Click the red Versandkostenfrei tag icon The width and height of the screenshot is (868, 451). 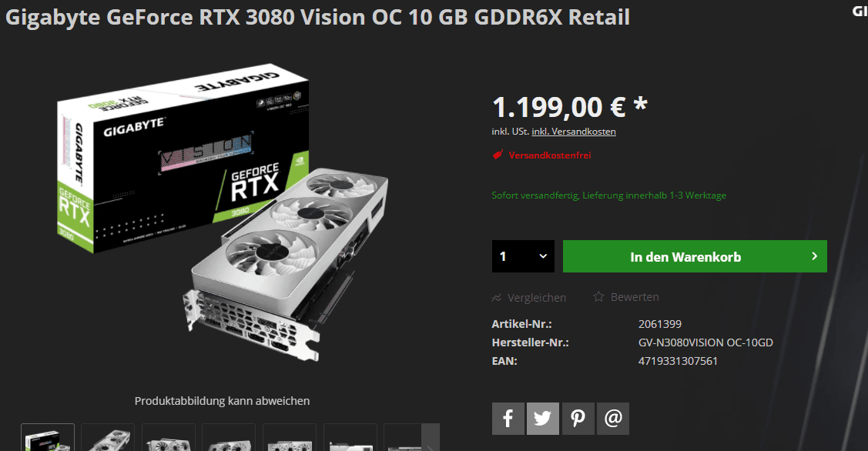[x=498, y=155]
